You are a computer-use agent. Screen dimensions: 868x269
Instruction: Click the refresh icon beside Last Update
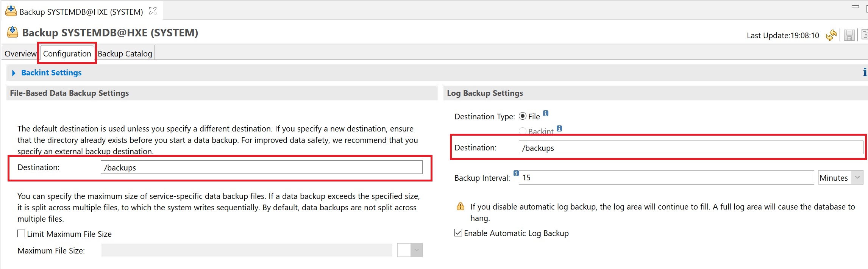pos(831,35)
